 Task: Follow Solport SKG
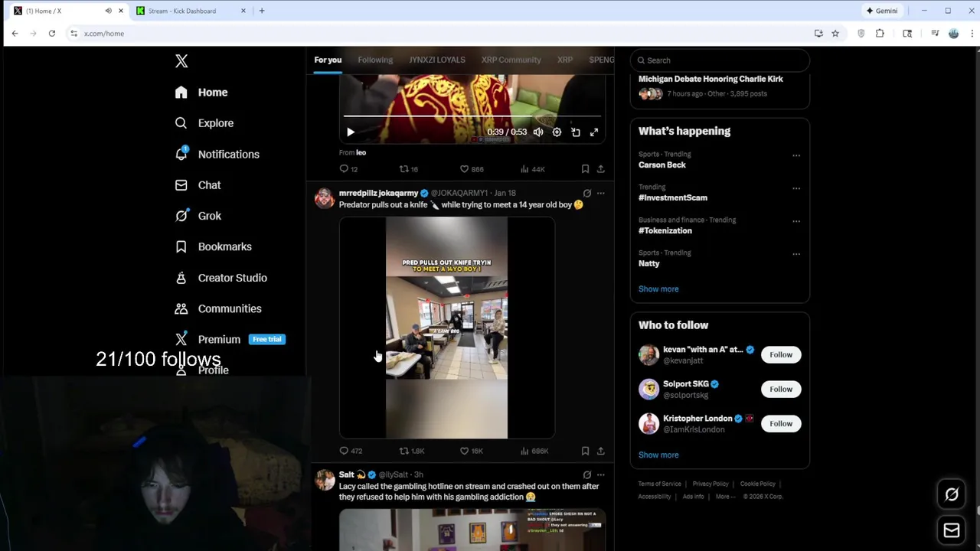[x=781, y=390]
